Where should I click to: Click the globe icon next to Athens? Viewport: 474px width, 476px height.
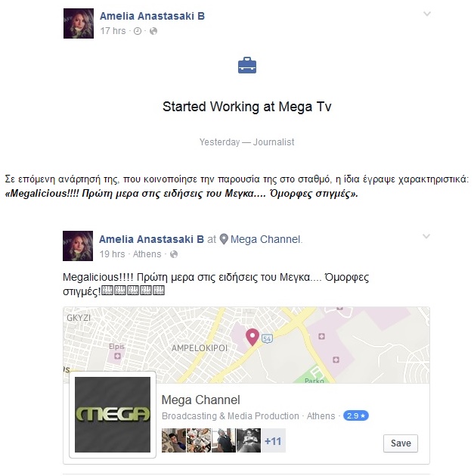(174, 254)
